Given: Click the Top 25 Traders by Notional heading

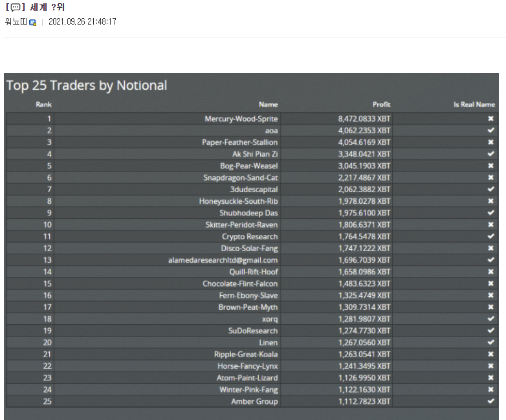Looking at the screenshot, I should coord(87,85).
